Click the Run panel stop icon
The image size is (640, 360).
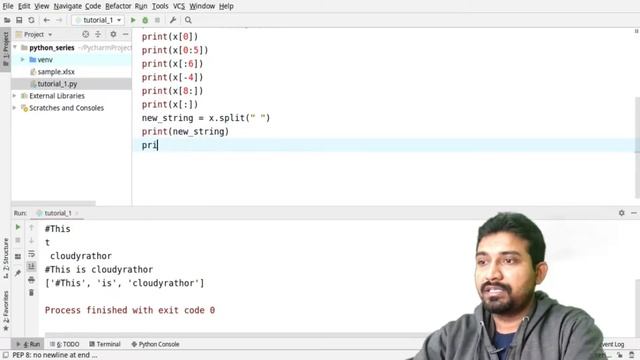[18, 240]
